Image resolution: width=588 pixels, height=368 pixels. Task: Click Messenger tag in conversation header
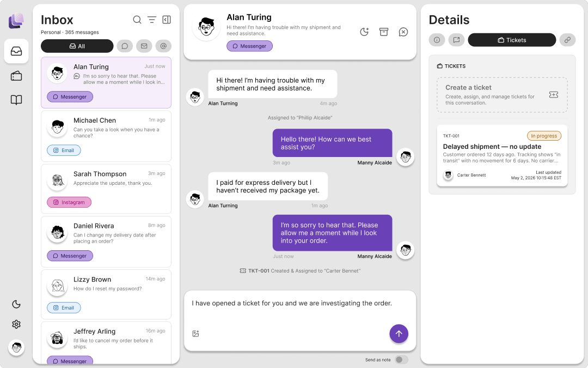[249, 46]
